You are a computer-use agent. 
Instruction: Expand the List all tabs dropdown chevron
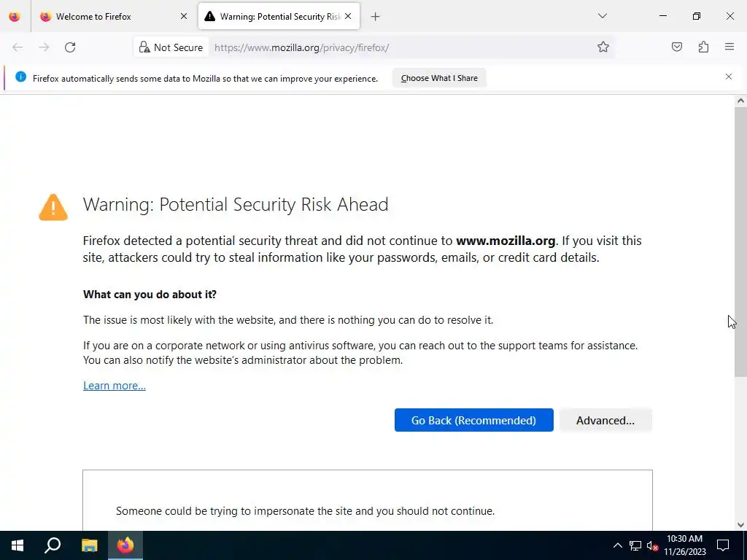[x=602, y=17]
